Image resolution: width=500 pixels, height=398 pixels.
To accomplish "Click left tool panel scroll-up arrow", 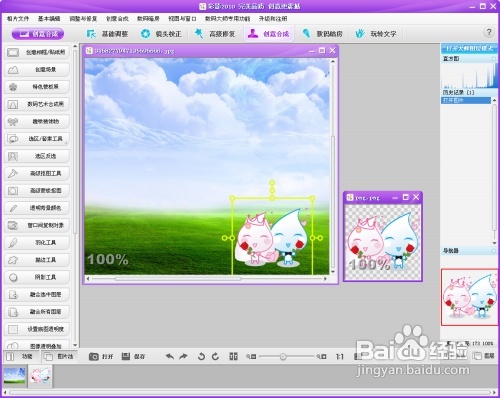I will tap(75, 47).
